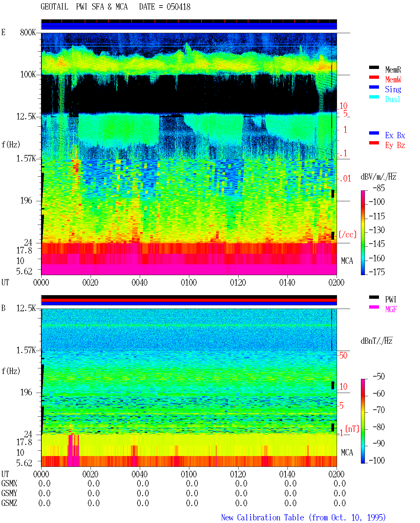Click the -145 color scale value
This screenshot has height=523, width=420.
point(377,244)
